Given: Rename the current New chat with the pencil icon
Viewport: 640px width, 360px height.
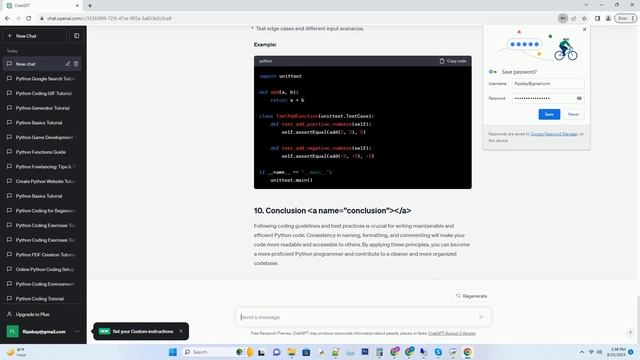Looking at the screenshot, I should [x=68, y=64].
